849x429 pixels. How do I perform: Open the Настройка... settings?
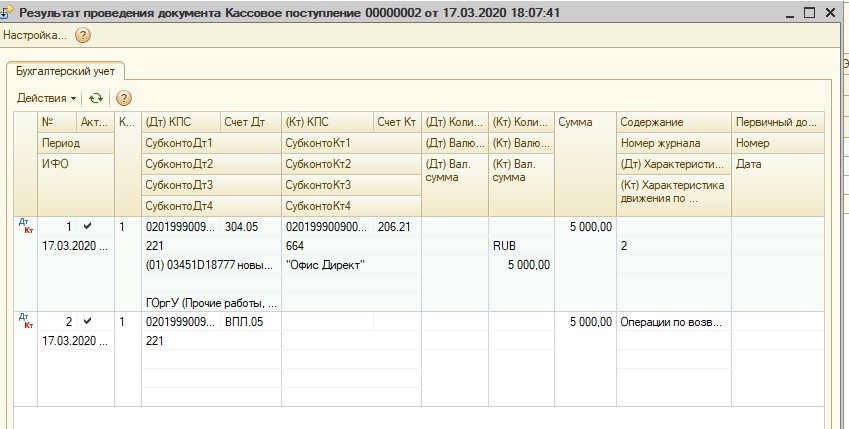(35, 35)
